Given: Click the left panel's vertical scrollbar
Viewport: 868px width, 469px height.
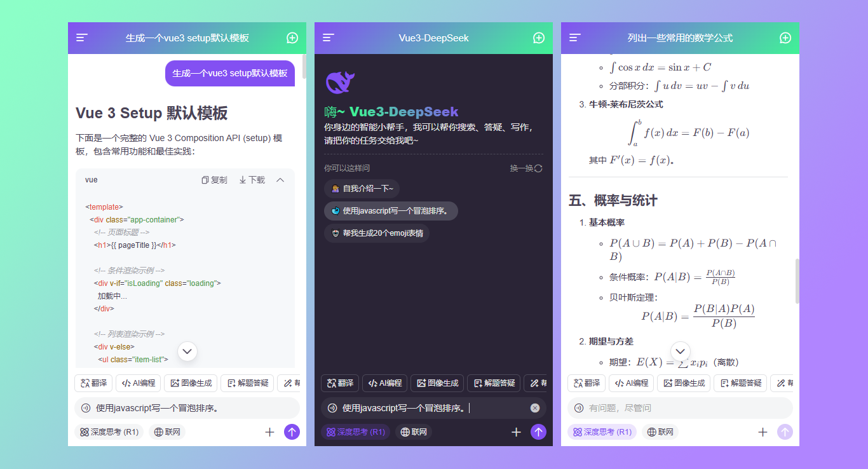Looking at the screenshot, I should pyautogui.click(x=304, y=66).
